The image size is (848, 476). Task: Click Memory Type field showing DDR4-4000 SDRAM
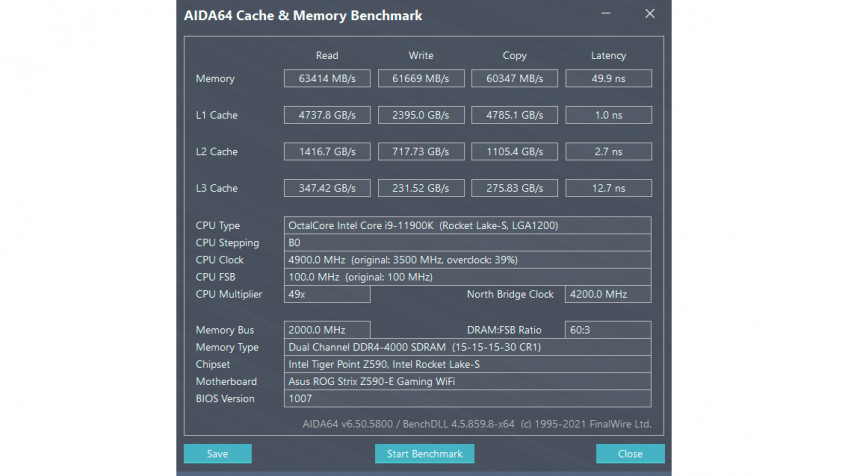467,347
